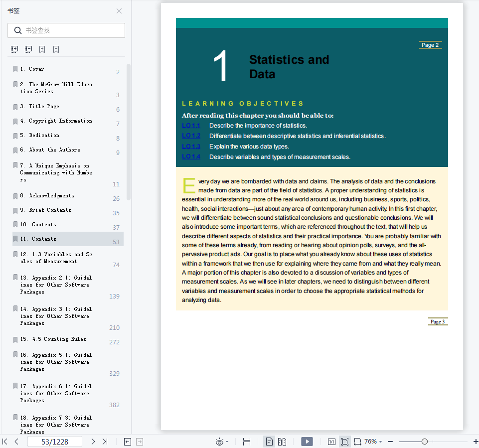Close the bookmarks panel

[x=119, y=11]
